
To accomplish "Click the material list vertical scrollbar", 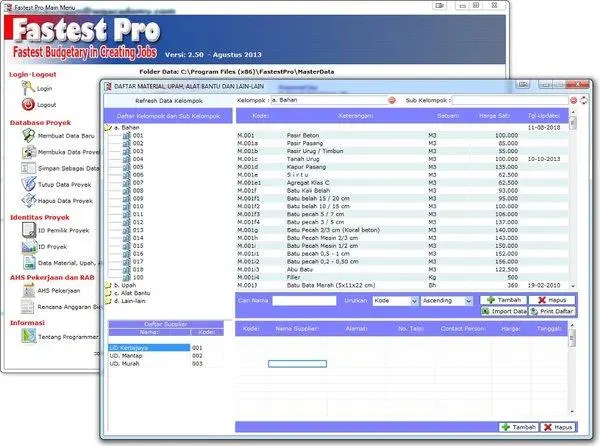I will click(573, 199).
